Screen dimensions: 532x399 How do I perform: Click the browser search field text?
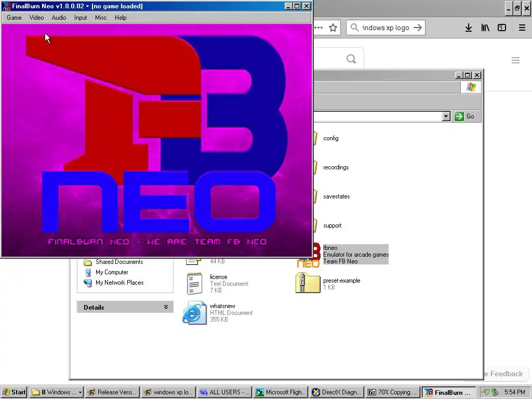(x=385, y=28)
